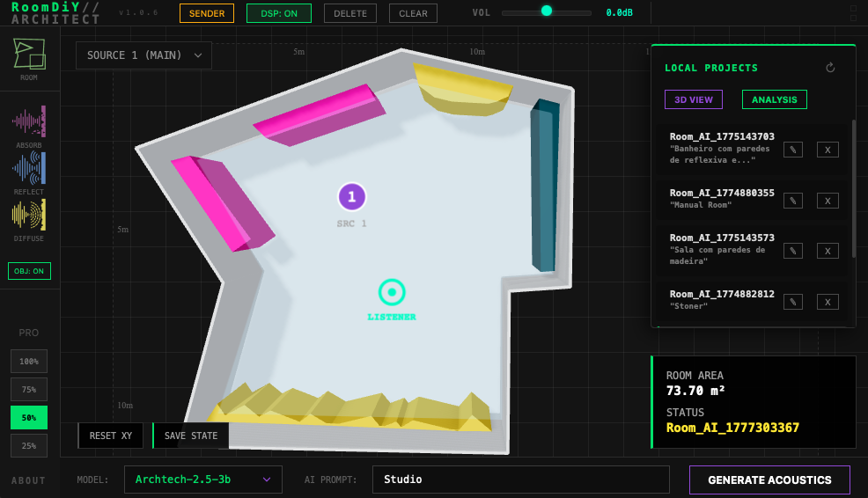Select the Diffuse panel tool
The image size is (868, 498).
point(29,215)
